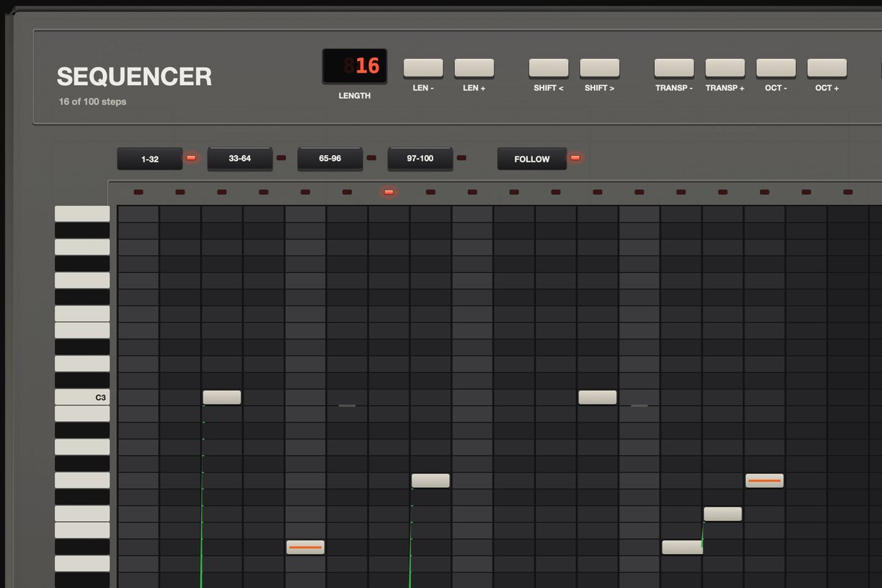Select the orange-lined note on step 5
The width and height of the screenshot is (882, 588).
coord(305,548)
